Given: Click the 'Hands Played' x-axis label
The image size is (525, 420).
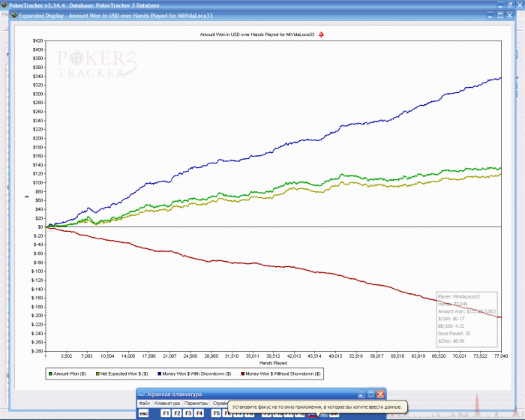Looking at the screenshot, I should coord(273,363).
